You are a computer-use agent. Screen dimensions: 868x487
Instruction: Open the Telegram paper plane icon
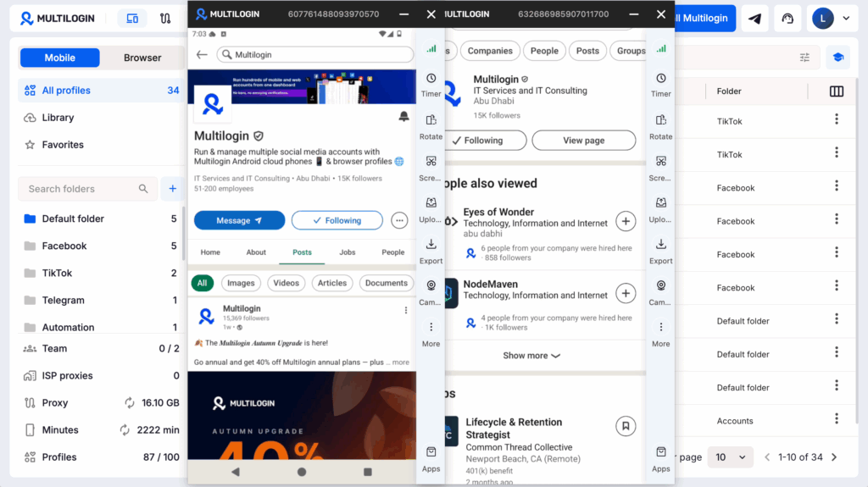pyautogui.click(x=754, y=19)
